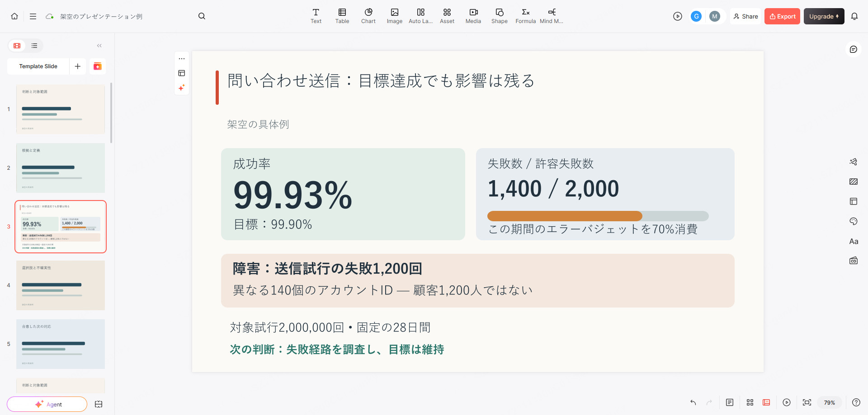Select slide 1 thumbnail
868x415 pixels.
tap(61, 109)
